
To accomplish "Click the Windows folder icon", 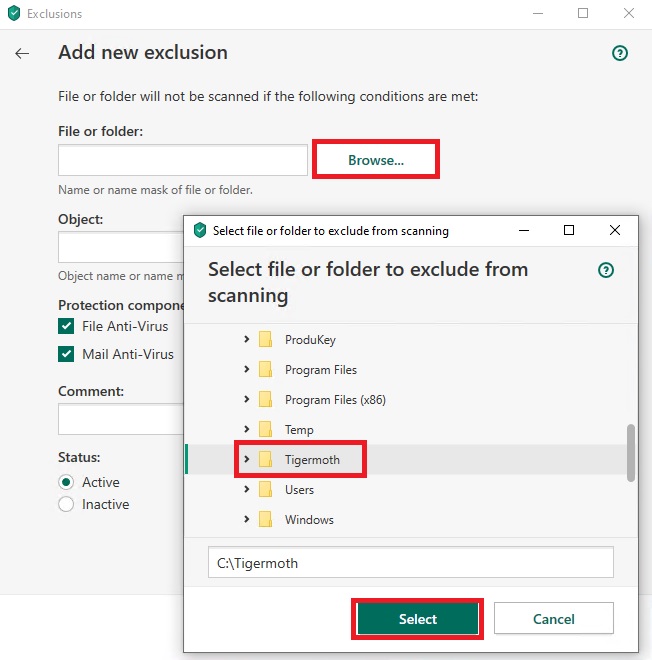I will [x=265, y=519].
